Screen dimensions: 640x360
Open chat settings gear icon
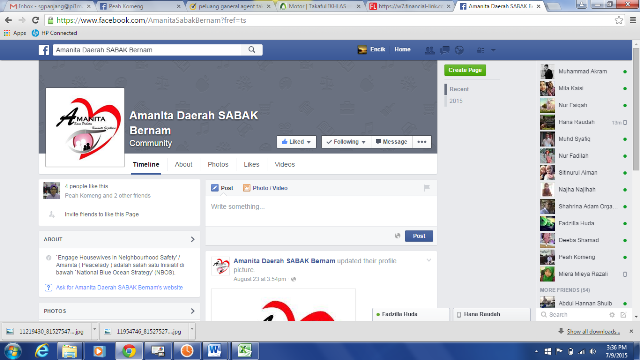point(612,315)
